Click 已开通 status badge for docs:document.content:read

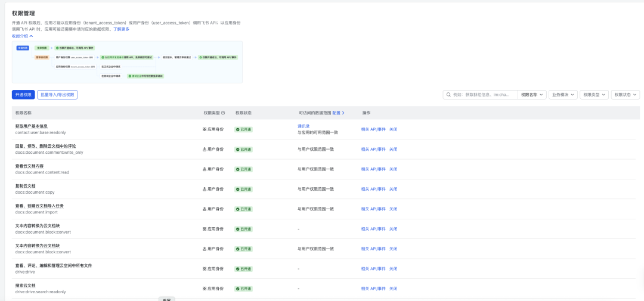point(244,169)
